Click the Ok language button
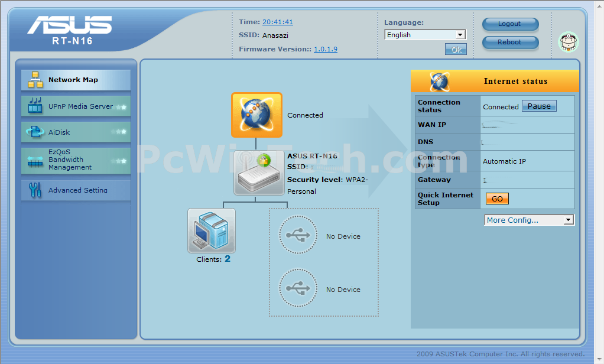This screenshot has height=364, width=604. coord(456,49)
